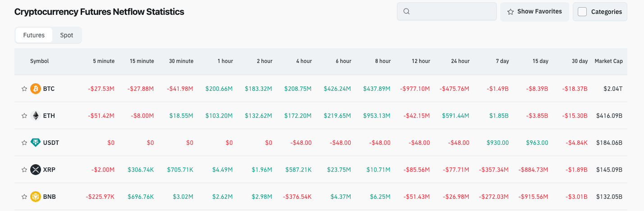
Task: Click the Bitcoin coin logo icon
Action: click(36, 89)
